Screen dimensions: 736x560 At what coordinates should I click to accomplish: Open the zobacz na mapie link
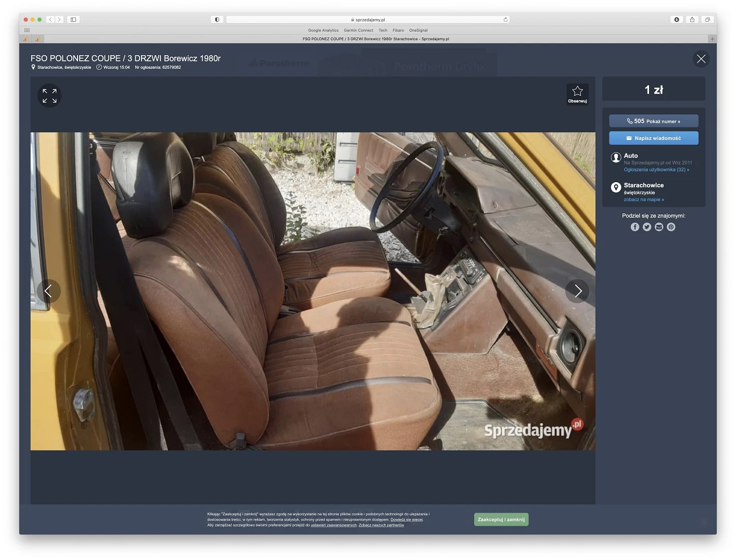click(644, 200)
